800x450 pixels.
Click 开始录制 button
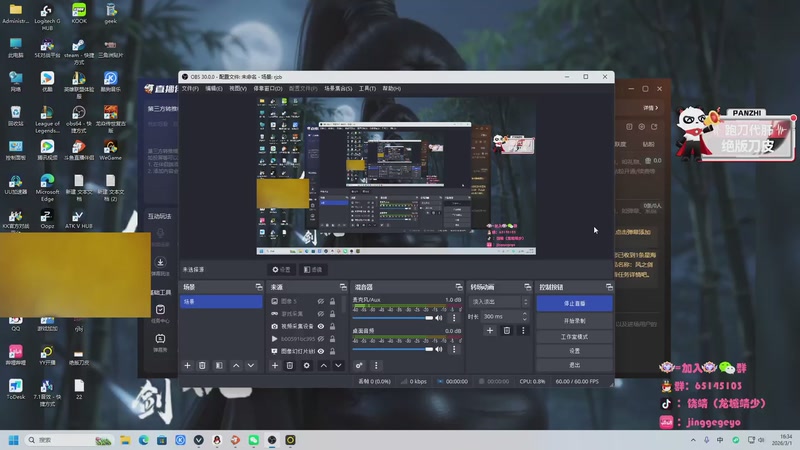(574, 321)
